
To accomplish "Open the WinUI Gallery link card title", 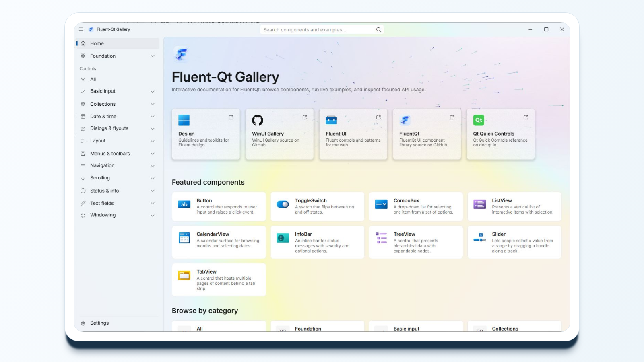I will click(268, 134).
